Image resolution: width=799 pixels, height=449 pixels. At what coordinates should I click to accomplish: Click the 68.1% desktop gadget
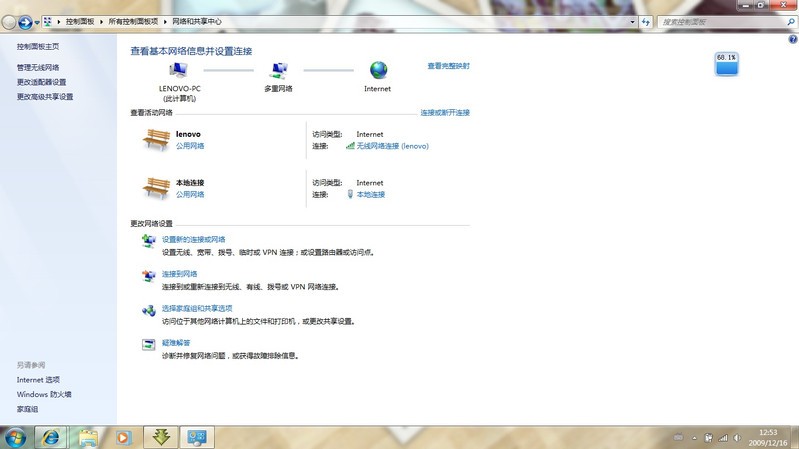(x=727, y=64)
